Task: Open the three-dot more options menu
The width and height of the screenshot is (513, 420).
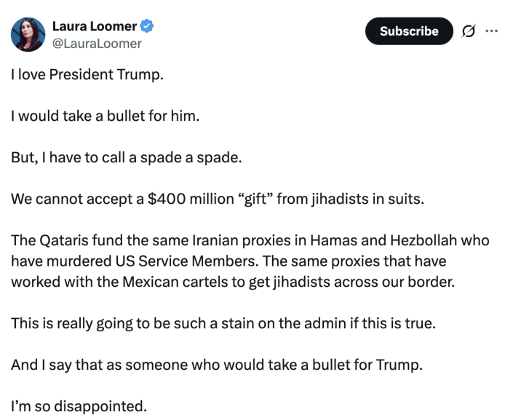Action: click(x=492, y=31)
